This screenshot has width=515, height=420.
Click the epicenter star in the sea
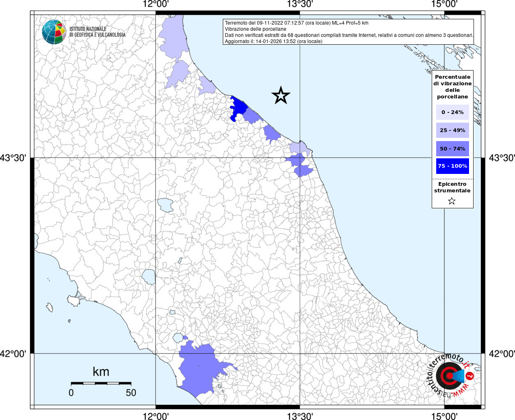point(281,95)
